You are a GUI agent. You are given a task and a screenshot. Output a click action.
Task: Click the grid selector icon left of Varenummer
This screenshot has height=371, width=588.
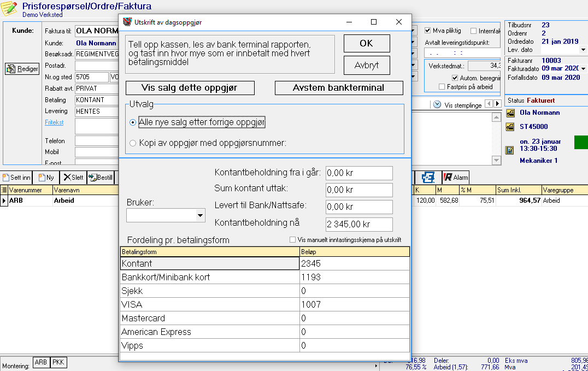4,190
